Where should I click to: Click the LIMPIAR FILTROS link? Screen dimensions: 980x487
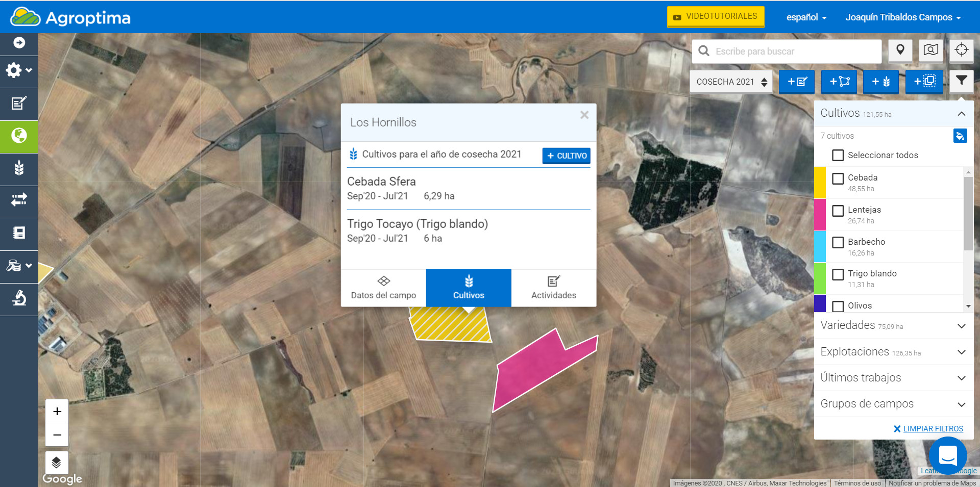tap(933, 429)
